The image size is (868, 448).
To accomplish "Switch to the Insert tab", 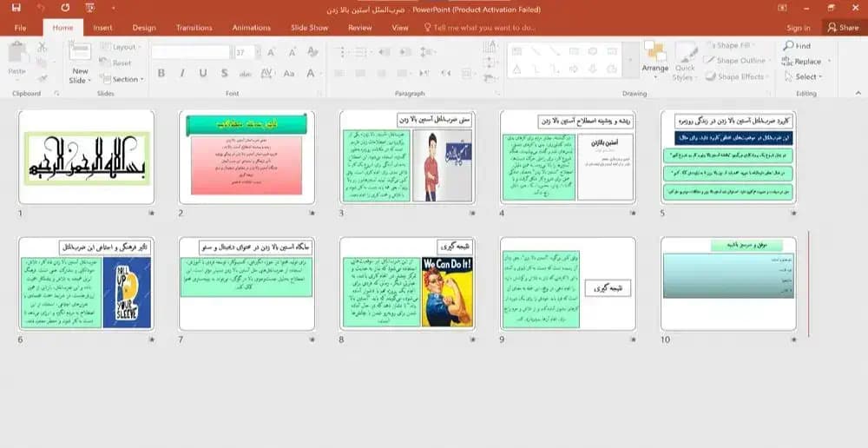I will pos(102,28).
